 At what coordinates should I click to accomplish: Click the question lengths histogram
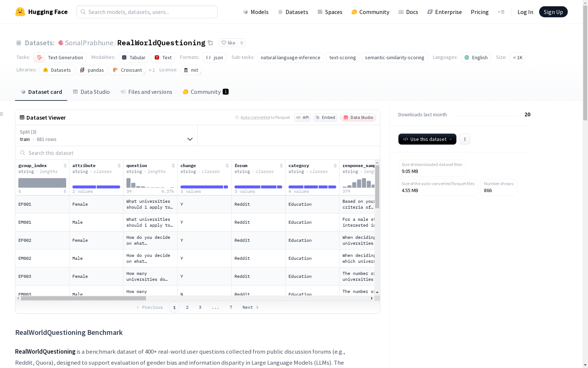coord(150,183)
